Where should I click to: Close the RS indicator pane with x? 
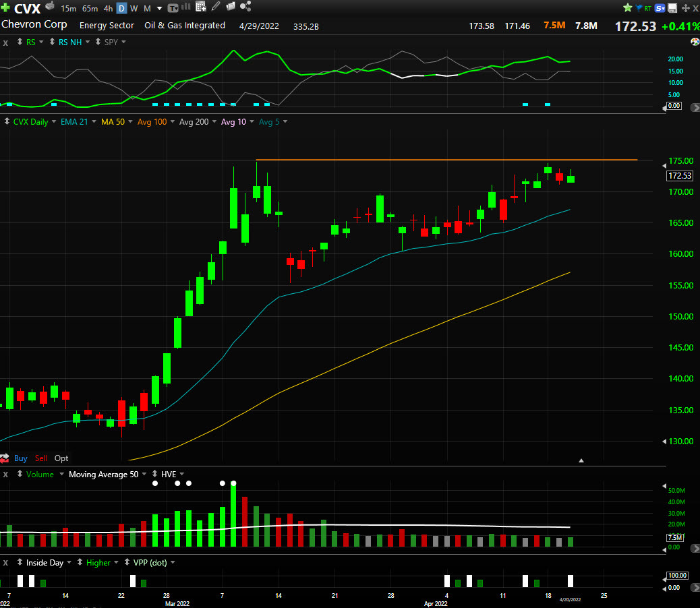[5, 43]
